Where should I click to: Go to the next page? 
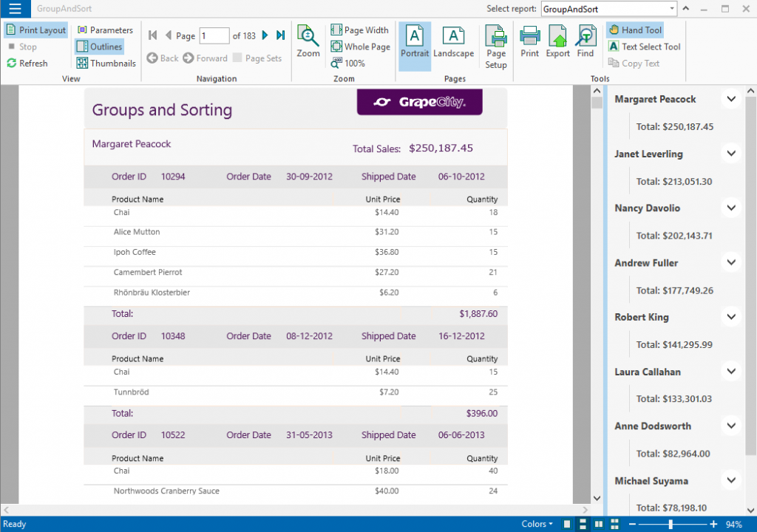point(265,35)
